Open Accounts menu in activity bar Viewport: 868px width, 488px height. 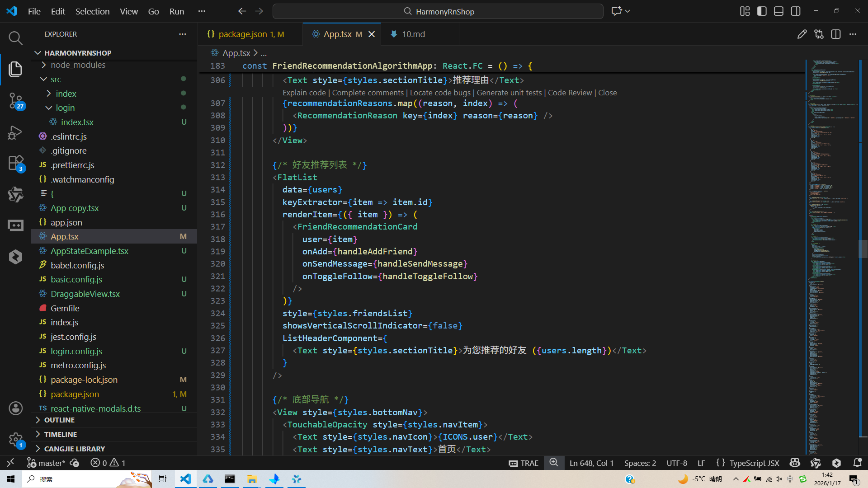pyautogui.click(x=15, y=408)
